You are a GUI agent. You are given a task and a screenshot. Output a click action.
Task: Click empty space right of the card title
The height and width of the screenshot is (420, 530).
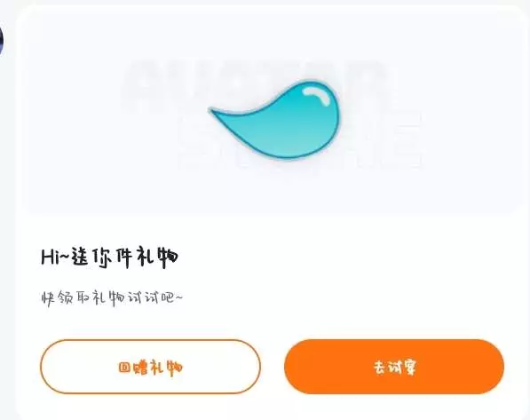338,258
